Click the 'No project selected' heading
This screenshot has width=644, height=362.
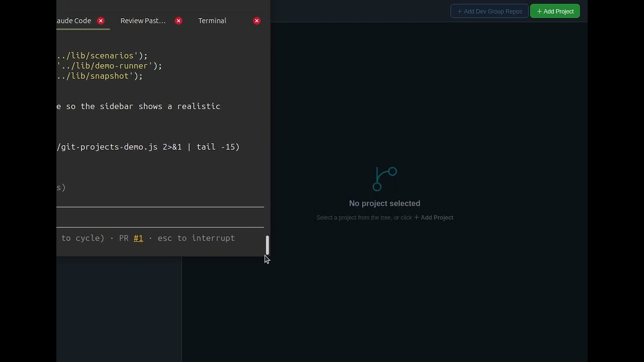click(x=384, y=203)
